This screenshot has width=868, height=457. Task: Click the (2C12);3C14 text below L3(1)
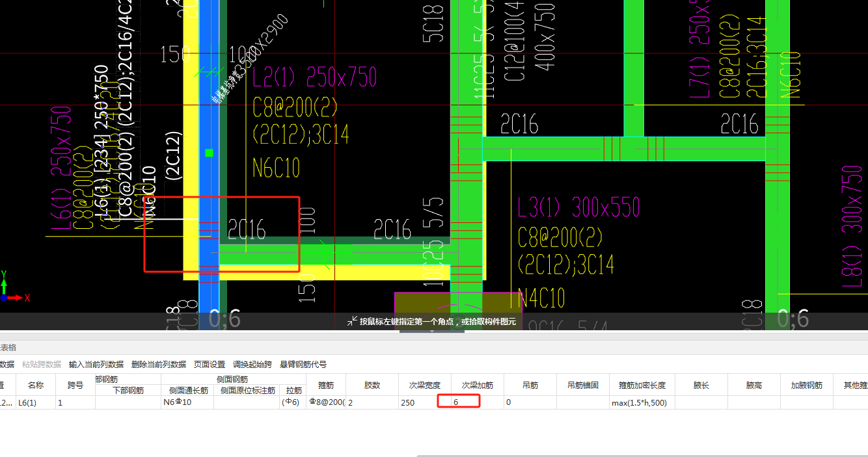coord(566,265)
